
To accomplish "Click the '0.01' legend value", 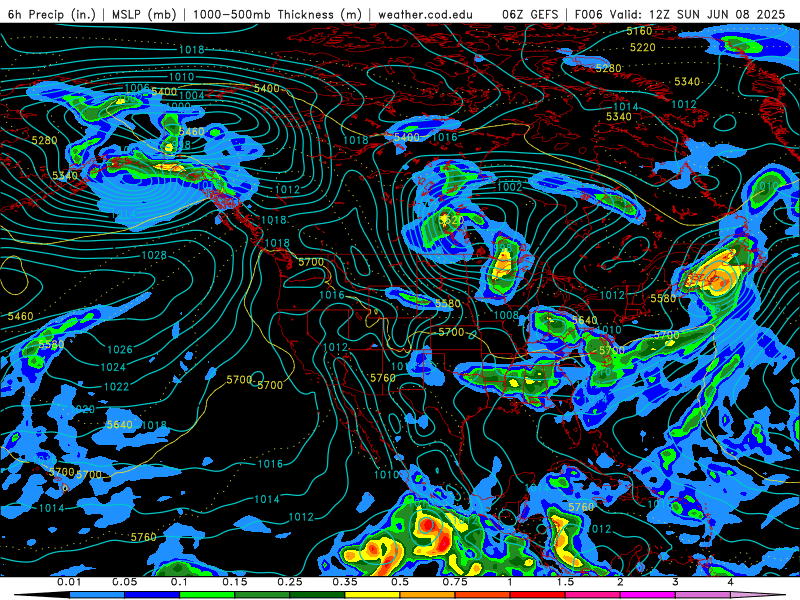I will (68, 582).
